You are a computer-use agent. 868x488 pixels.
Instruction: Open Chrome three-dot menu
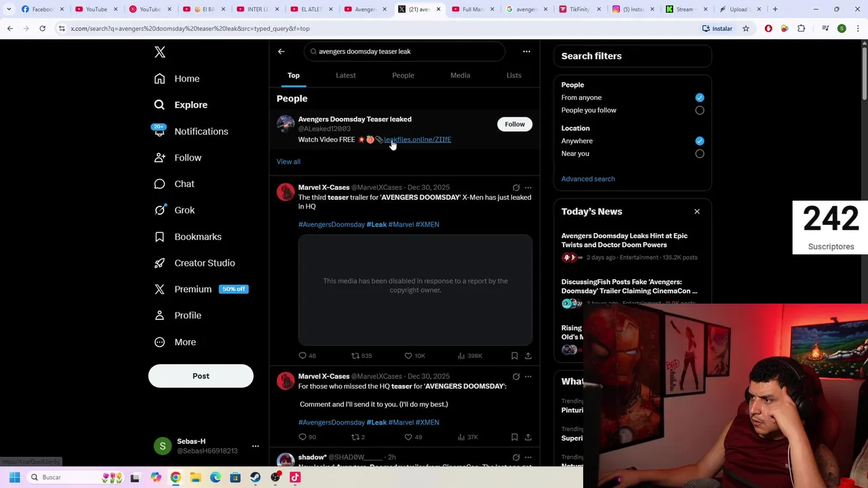pyautogui.click(x=858, y=28)
